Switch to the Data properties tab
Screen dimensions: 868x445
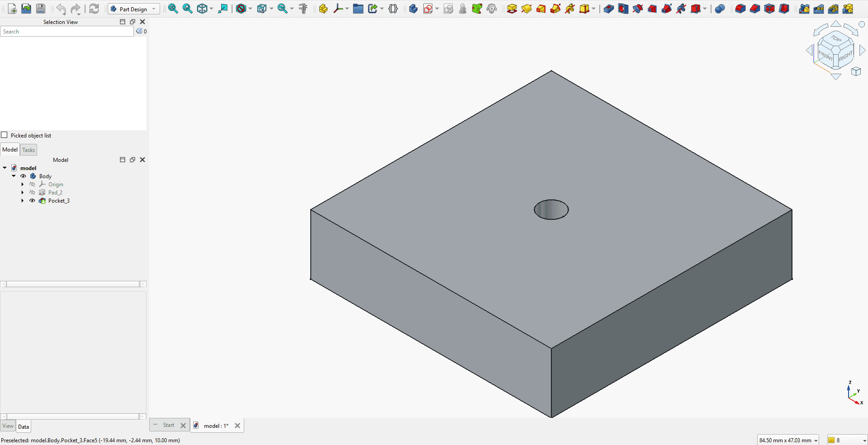point(24,426)
